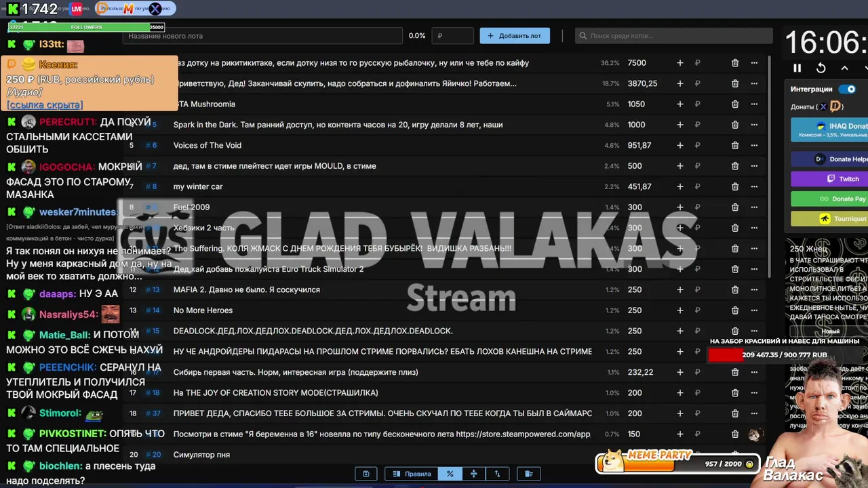Click the compact rows icon in the bottom toolbar
The image size is (868, 488).
473,474
